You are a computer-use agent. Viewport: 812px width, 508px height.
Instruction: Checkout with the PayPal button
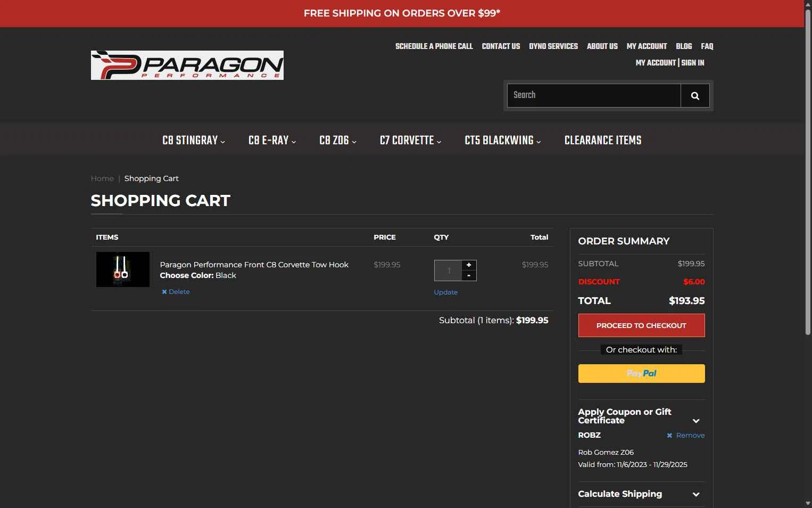[x=641, y=374]
